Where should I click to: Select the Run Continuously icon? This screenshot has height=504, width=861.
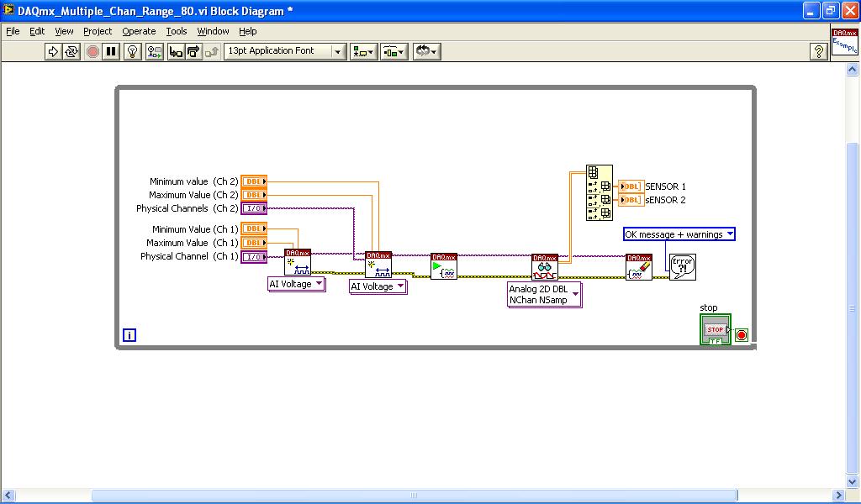click(x=71, y=51)
